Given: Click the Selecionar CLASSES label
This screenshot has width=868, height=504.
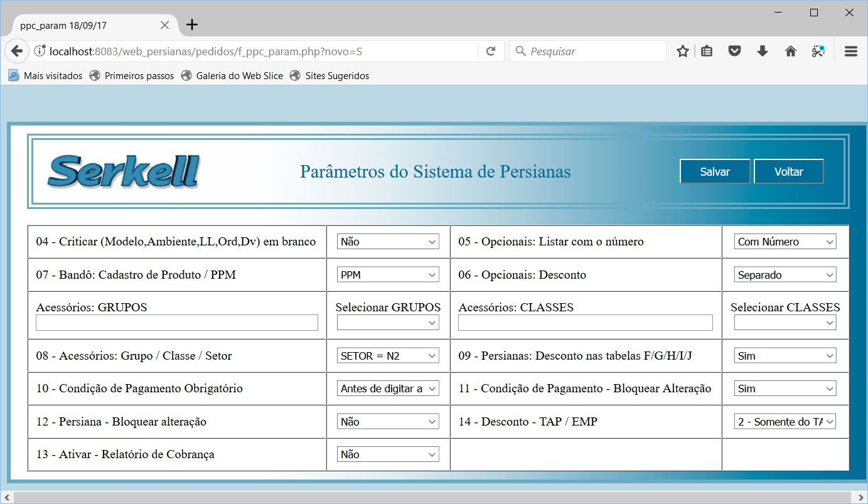Looking at the screenshot, I should tap(785, 308).
